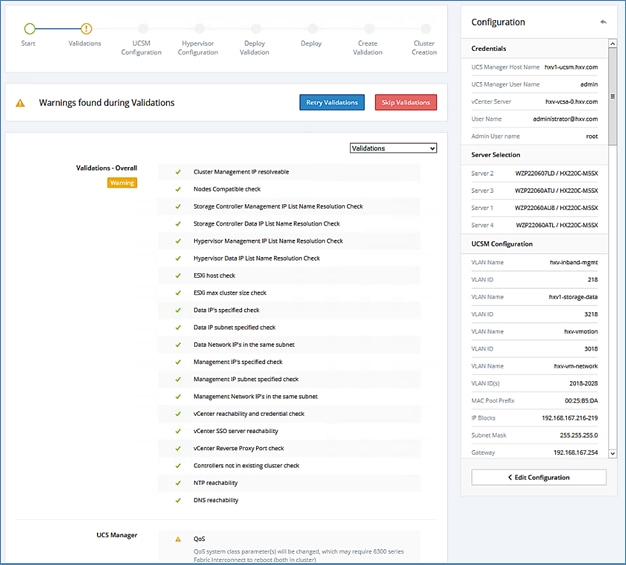Click the Create Validation step circle

tap(369, 28)
